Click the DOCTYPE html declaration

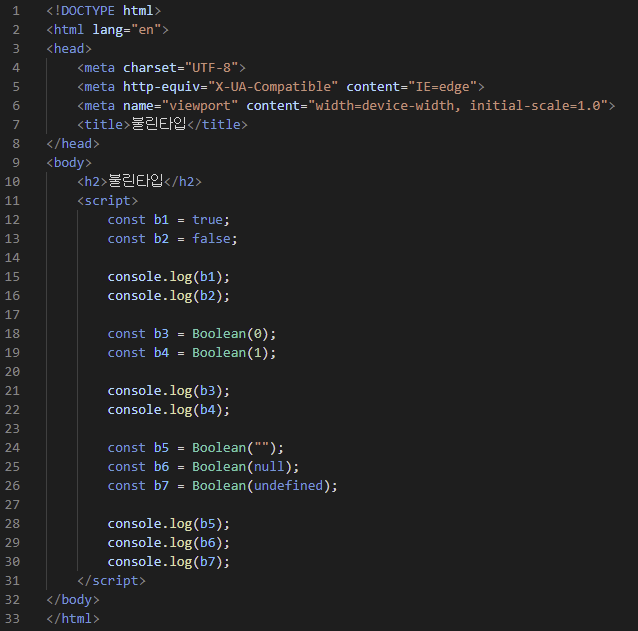pyautogui.click(x=104, y=11)
